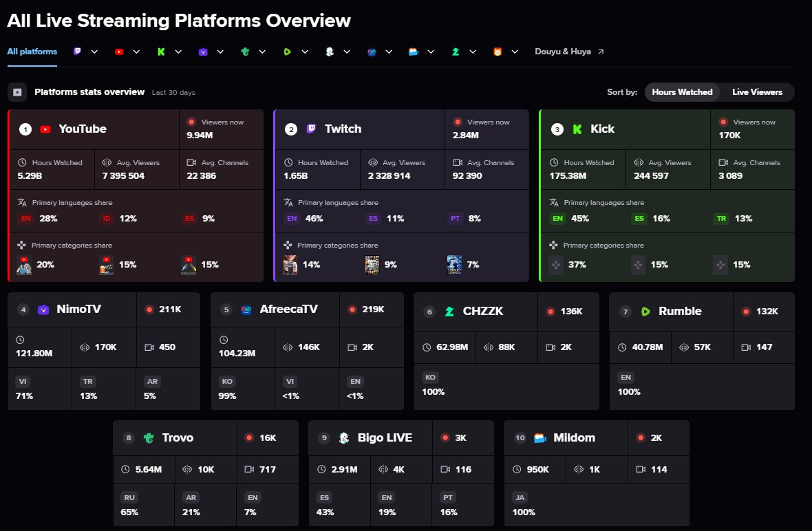This screenshot has width=812, height=531.
Task: Open the Rumble platform card title
Action: pyautogui.click(x=680, y=311)
